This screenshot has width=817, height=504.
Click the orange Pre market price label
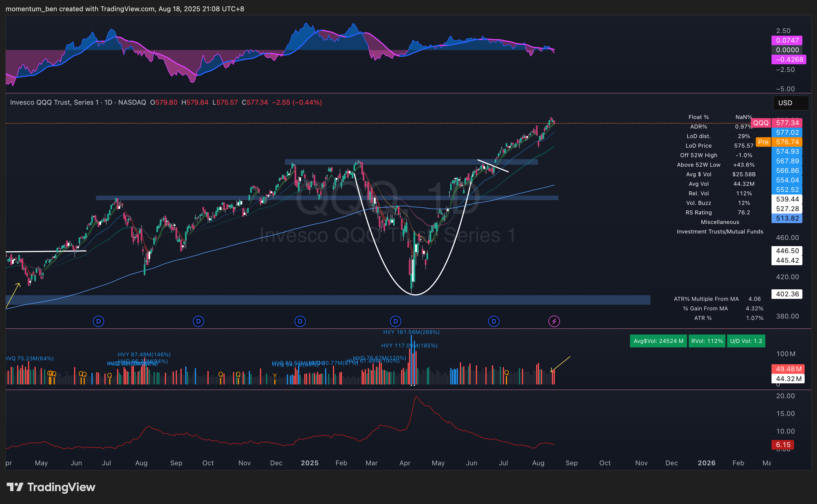(763, 142)
